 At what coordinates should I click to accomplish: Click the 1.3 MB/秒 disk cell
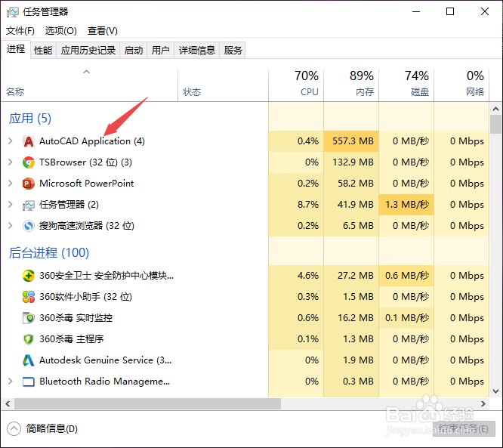tap(406, 205)
